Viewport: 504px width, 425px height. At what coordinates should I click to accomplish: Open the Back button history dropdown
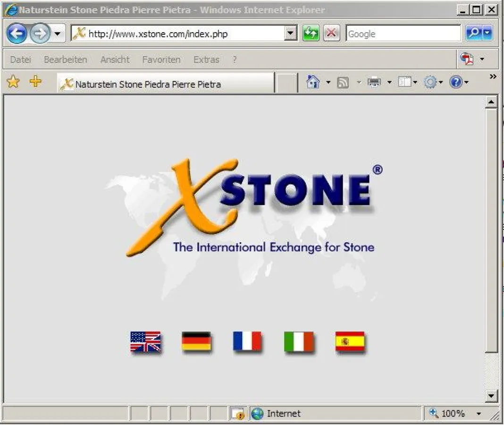57,33
